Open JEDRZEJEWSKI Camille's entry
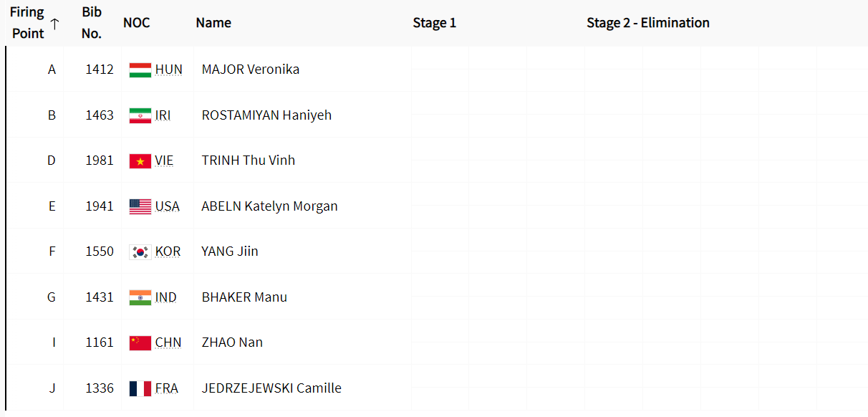 pyautogui.click(x=271, y=388)
